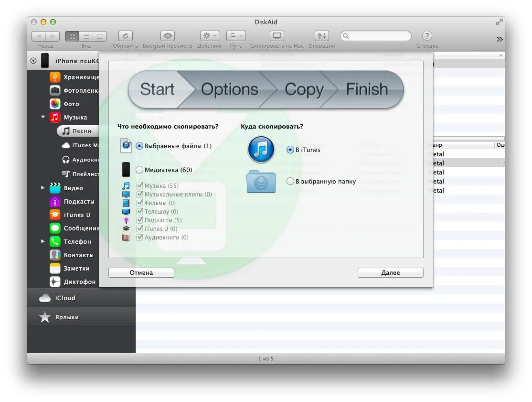This screenshot has height=402, width=532.
Task: Click the Медиатека black phone icon
Action: (126, 169)
